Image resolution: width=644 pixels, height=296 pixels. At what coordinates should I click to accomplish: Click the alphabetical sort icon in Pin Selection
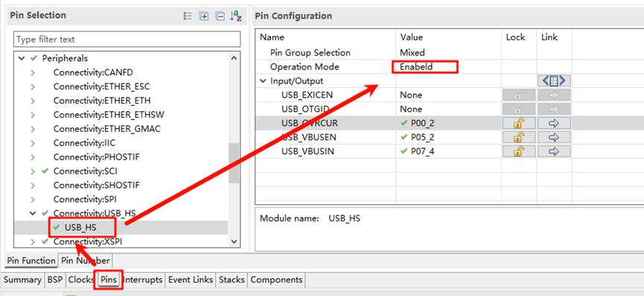coord(236,16)
